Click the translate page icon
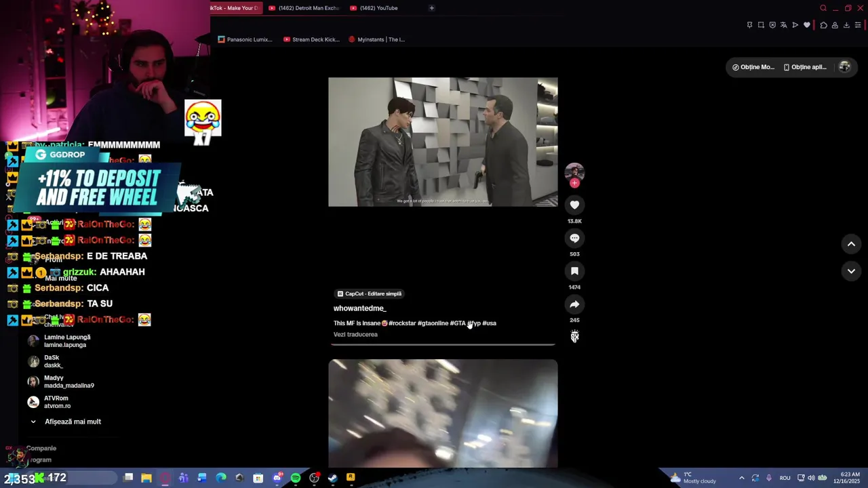868x488 pixels. coord(784,25)
